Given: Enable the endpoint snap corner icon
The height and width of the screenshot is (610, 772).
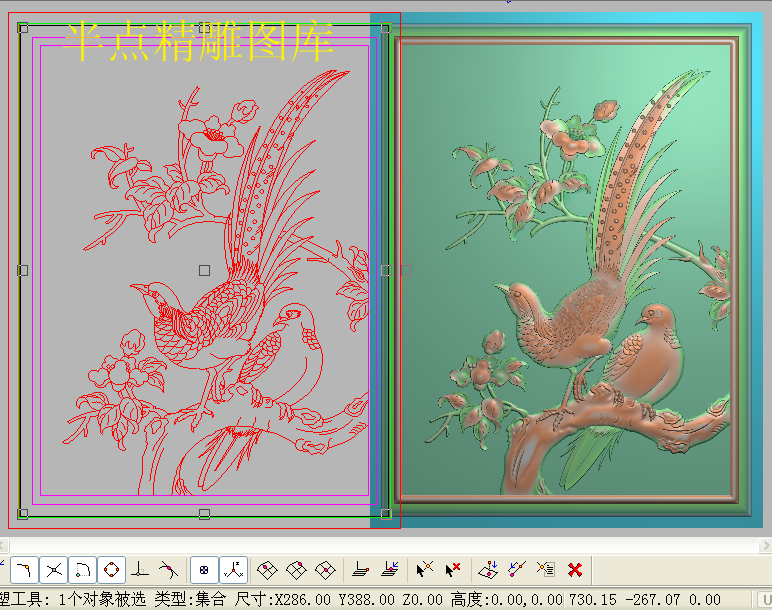Looking at the screenshot, I should 24,571.
